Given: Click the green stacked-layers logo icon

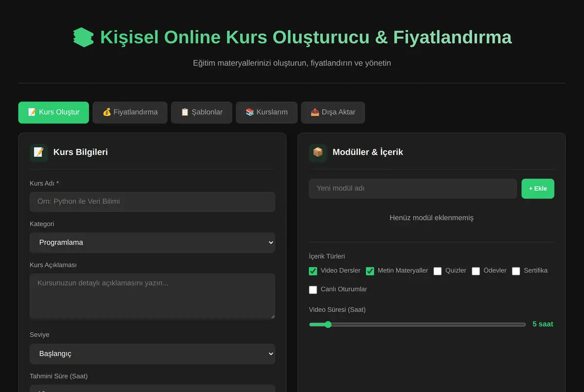Looking at the screenshot, I should [83, 37].
